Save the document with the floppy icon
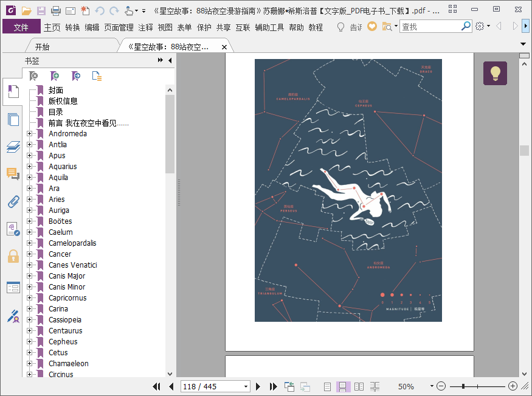The image size is (532, 396). pyautogui.click(x=41, y=11)
